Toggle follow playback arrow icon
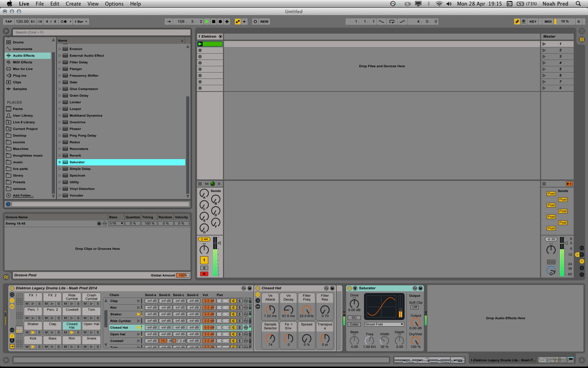The image size is (588, 368). (169, 21)
